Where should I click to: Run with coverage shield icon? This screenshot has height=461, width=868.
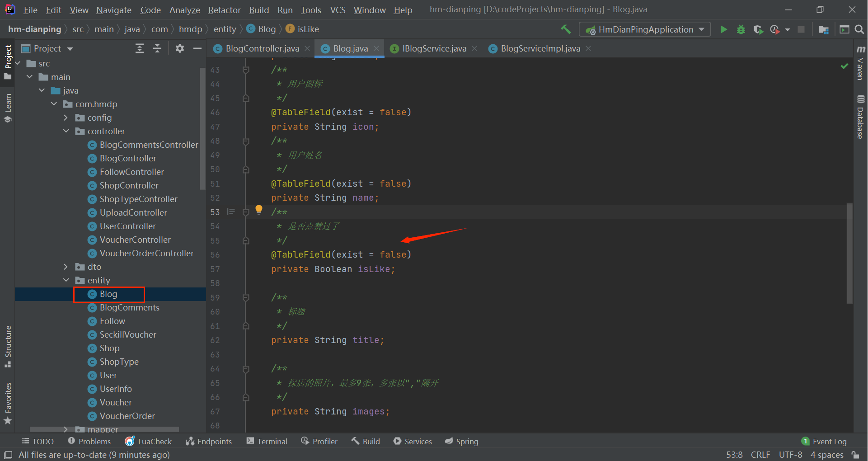(x=758, y=29)
